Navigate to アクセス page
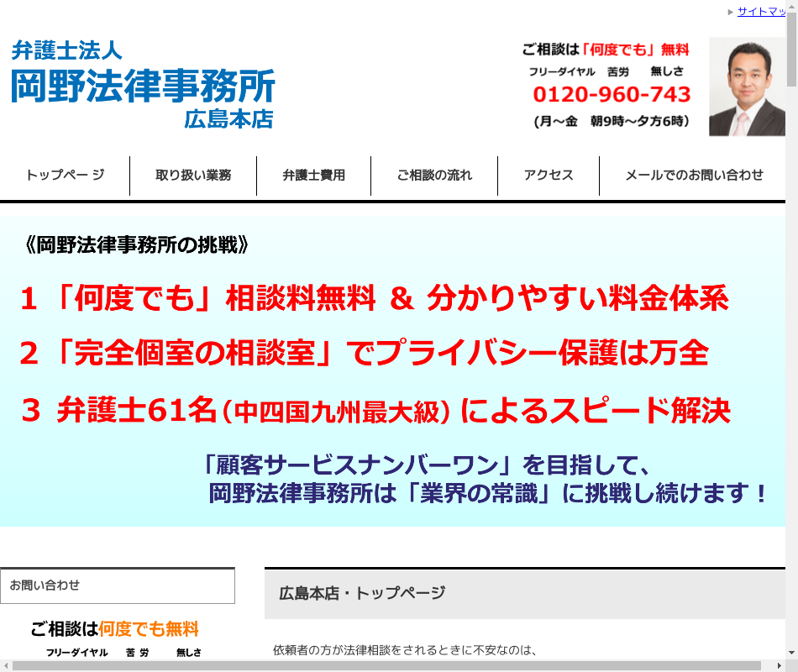The image size is (798, 672). pyautogui.click(x=549, y=176)
